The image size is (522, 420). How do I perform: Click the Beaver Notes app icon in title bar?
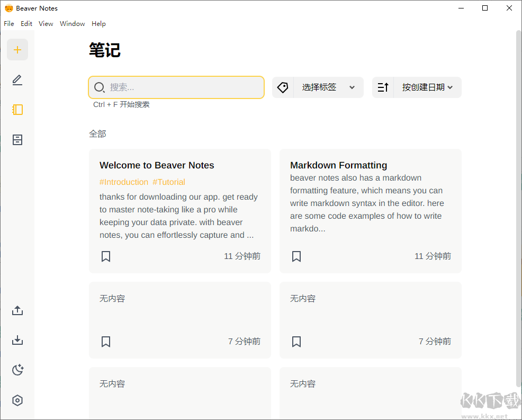tap(8, 8)
